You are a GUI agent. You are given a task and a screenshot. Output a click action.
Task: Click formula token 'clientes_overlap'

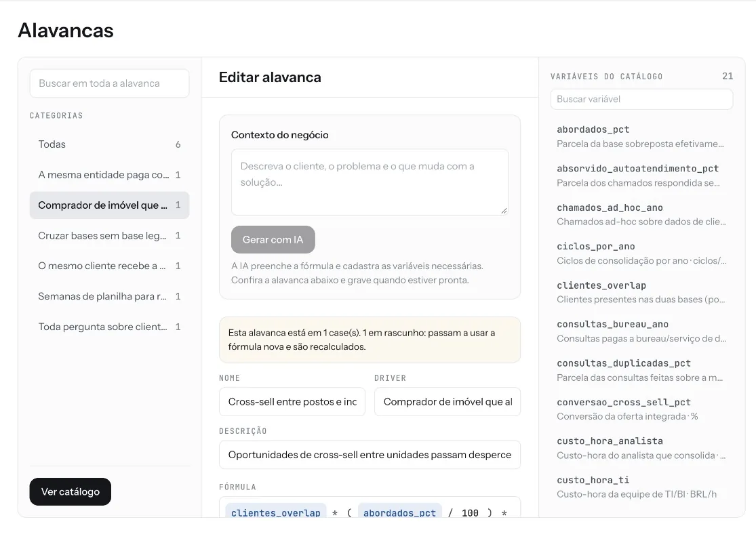point(276,512)
